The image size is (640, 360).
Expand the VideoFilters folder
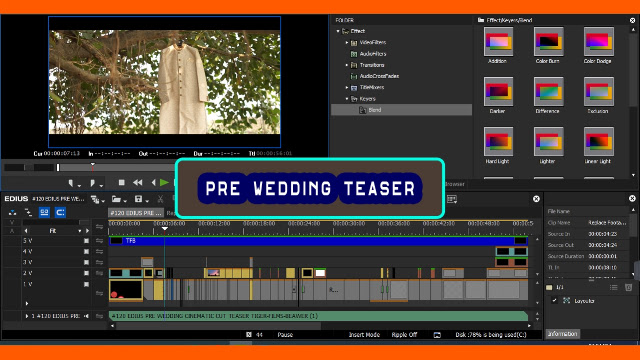pos(347,42)
